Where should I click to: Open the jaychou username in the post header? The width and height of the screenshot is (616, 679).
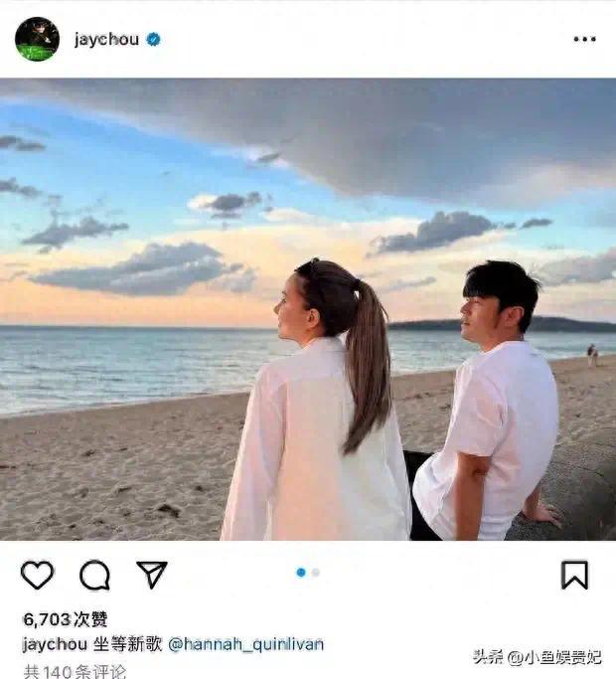pyautogui.click(x=106, y=40)
